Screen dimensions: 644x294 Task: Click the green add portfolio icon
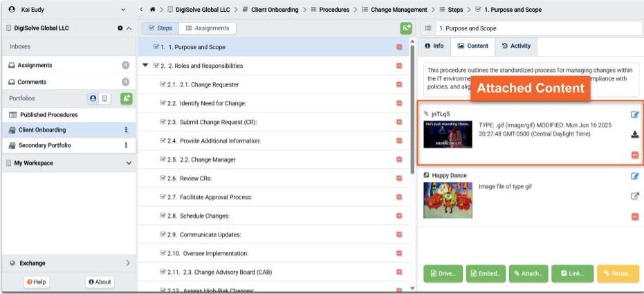coord(127,98)
